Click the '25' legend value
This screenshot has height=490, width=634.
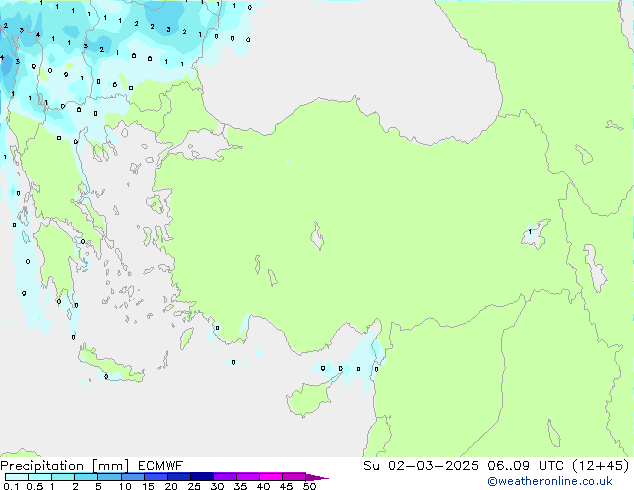pos(194,486)
